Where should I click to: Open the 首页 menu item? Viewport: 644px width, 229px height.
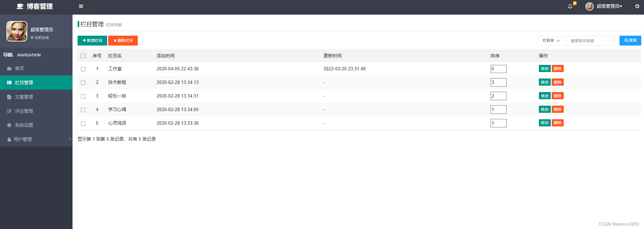pos(36,68)
